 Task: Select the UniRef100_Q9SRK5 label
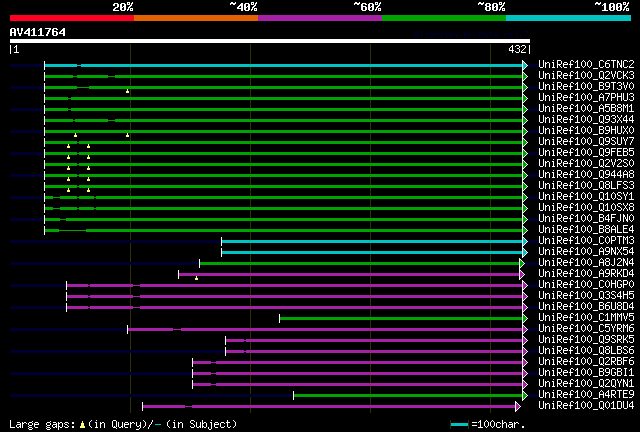tap(586, 340)
